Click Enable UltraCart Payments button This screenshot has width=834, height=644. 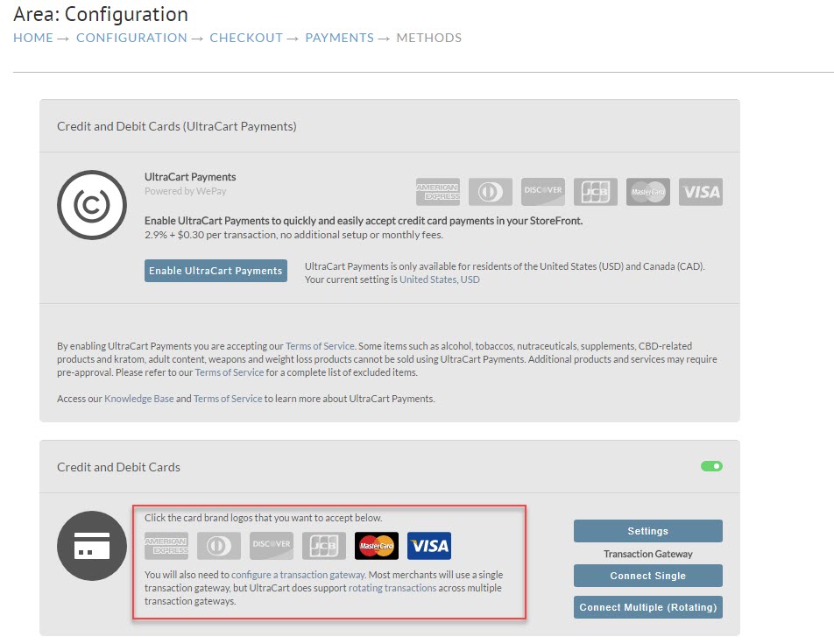click(216, 271)
